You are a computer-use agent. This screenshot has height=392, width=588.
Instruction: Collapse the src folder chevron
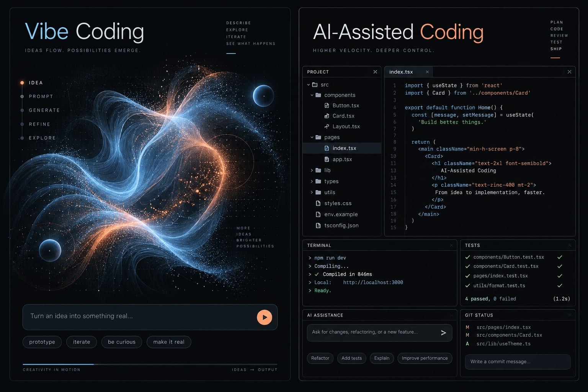[309, 85]
